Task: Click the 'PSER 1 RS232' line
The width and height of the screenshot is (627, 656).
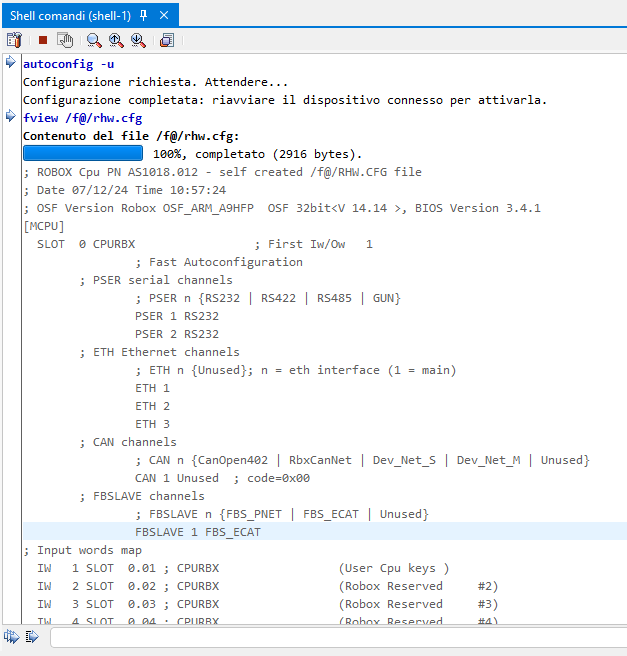Action: [x=177, y=316]
